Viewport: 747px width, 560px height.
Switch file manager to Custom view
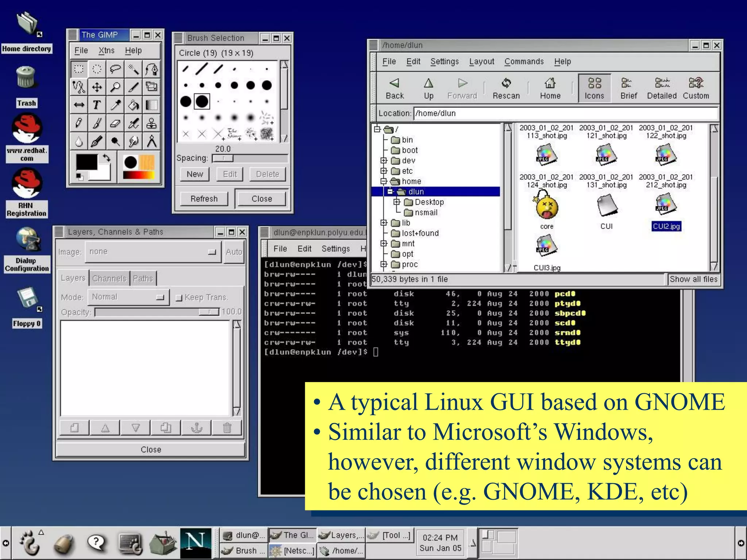(696, 89)
